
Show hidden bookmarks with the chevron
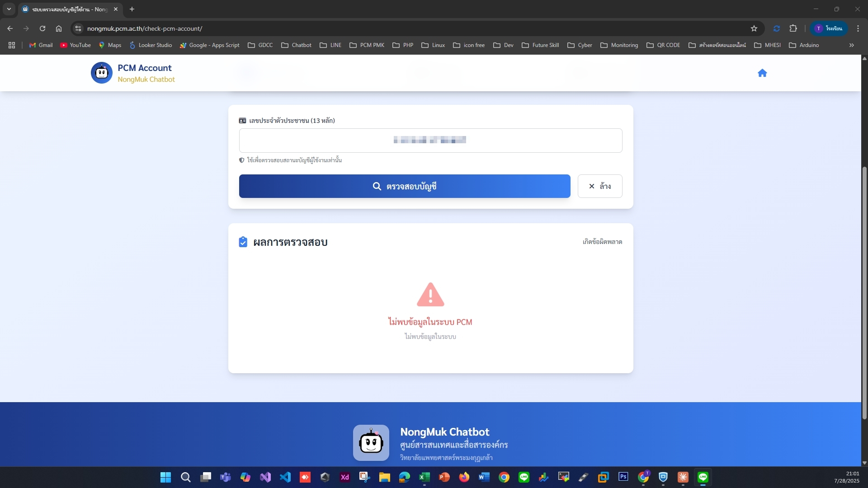coord(851,45)
